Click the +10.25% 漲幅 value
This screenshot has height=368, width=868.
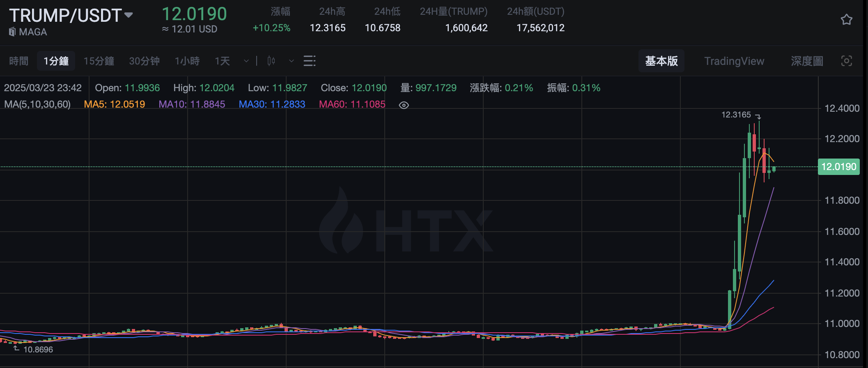tap(271, 28)
